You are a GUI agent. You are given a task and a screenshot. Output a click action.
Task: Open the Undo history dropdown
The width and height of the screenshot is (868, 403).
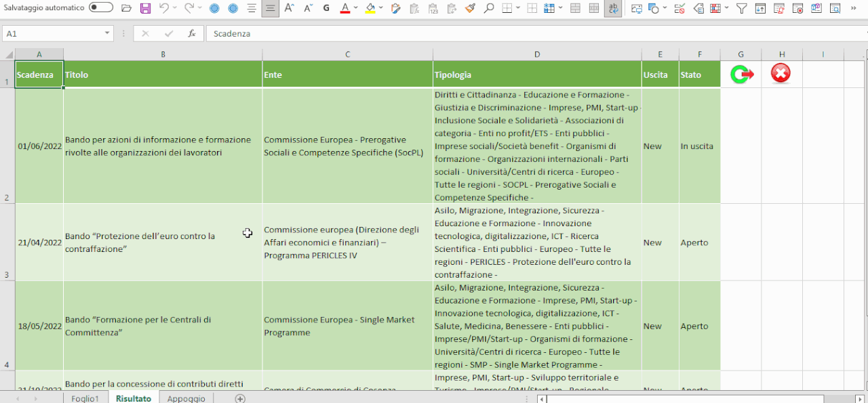pos(174,8)
